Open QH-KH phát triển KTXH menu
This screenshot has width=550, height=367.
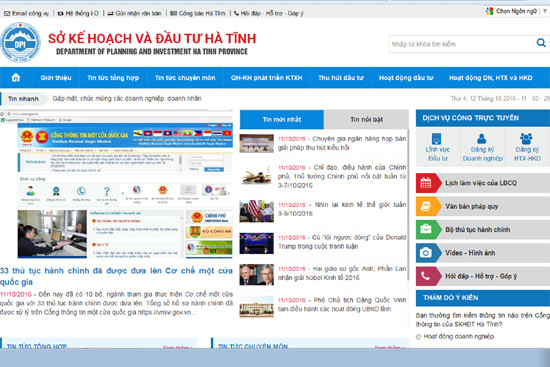coord(266,78)
